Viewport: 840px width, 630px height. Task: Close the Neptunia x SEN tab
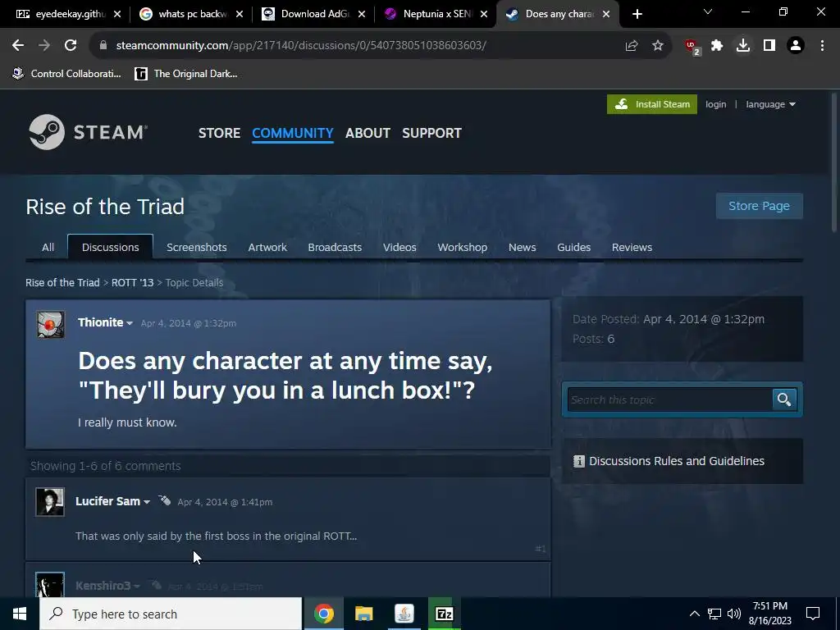[x=484, y=14]
